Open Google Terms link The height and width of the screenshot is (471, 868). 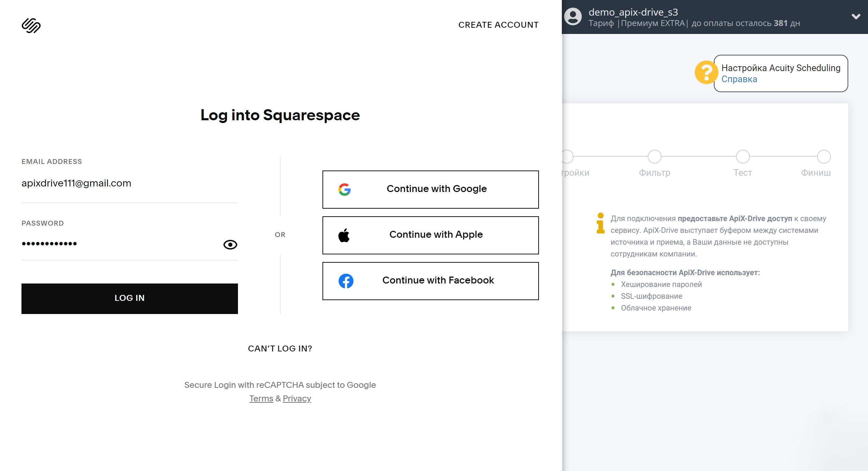coord(261,399)
